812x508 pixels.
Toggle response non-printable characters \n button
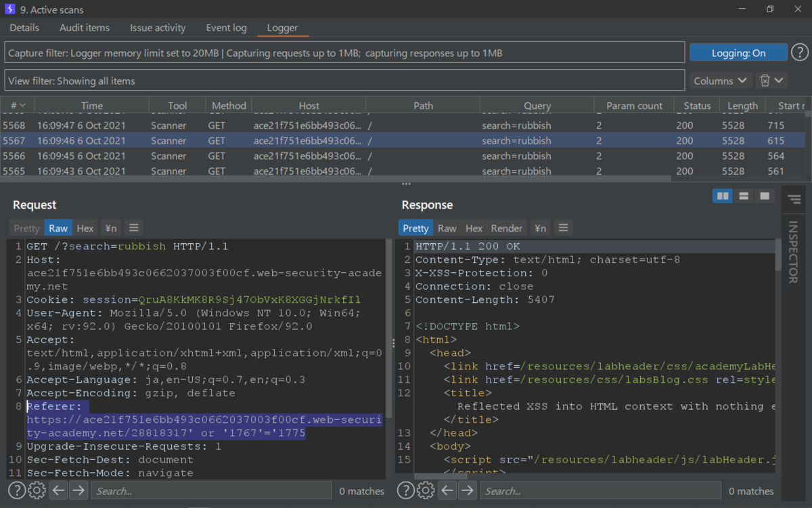pos(540,228)
